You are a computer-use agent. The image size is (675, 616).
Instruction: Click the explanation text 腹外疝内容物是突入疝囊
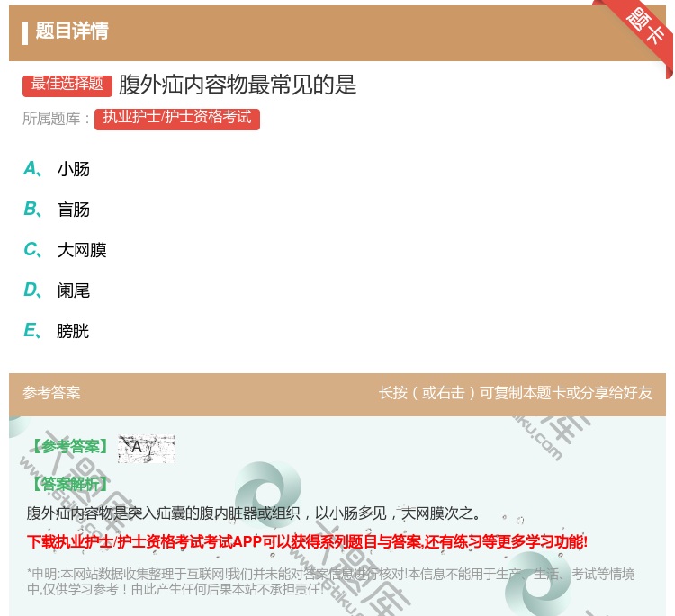click(254, 513)
